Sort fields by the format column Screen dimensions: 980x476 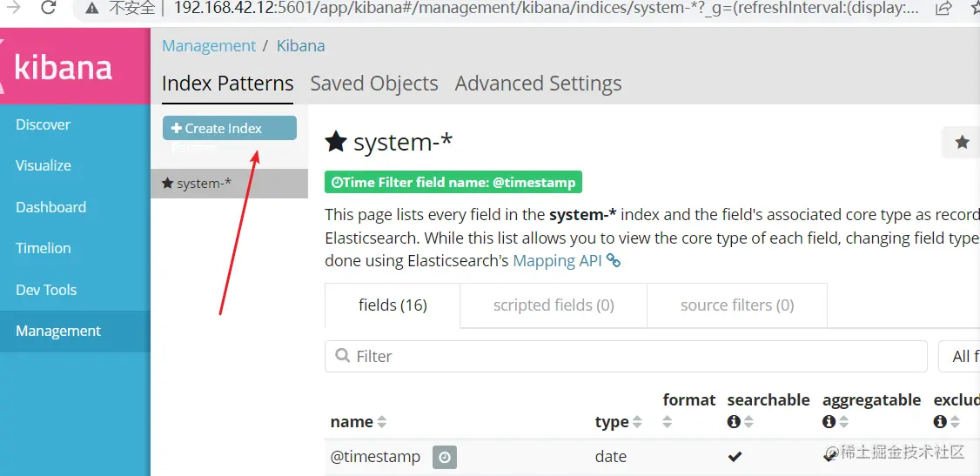pos(668,422)
